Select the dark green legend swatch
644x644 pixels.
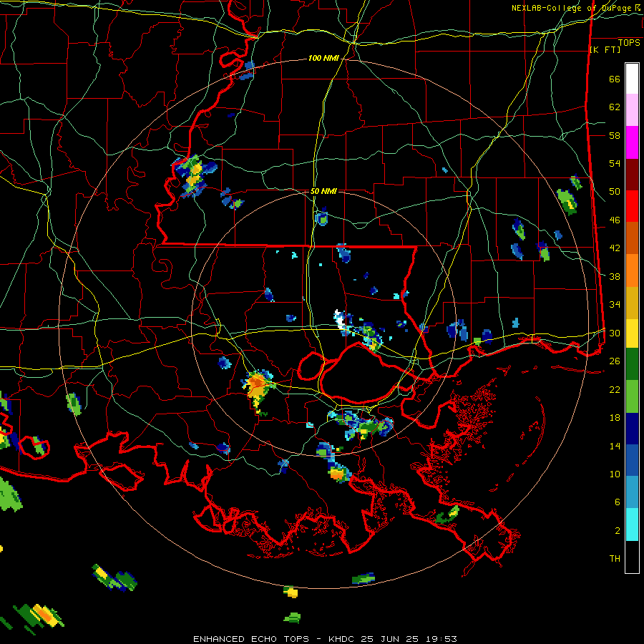tap(632, 364)
